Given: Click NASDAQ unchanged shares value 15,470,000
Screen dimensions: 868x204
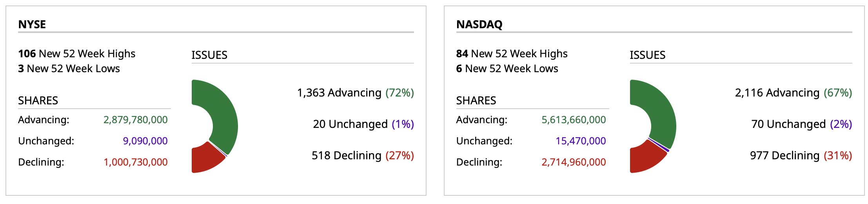Looking at the screenshot, I should [581, 141].
